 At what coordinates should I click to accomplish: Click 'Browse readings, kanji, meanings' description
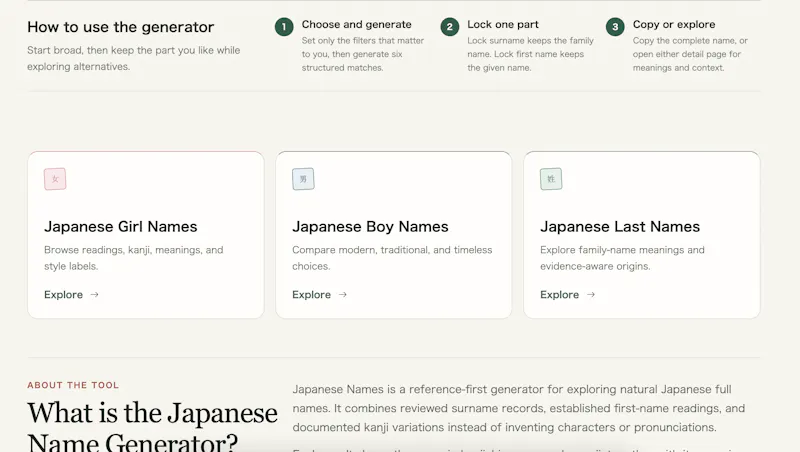[x=134, y=258]
